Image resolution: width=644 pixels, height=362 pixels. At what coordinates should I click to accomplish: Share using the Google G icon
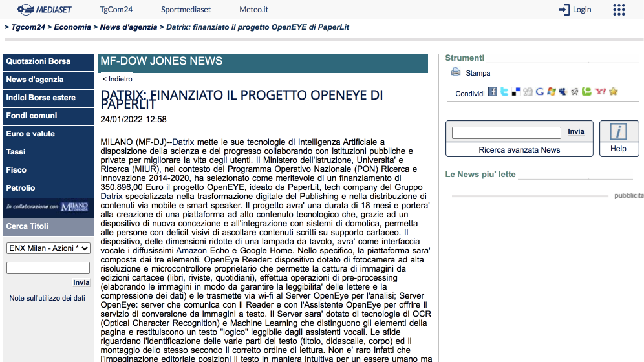540,92
